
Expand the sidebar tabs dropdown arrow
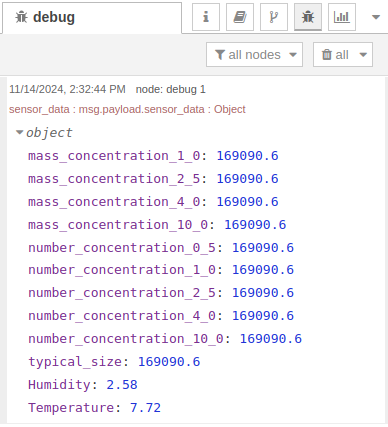click(376, 17)
